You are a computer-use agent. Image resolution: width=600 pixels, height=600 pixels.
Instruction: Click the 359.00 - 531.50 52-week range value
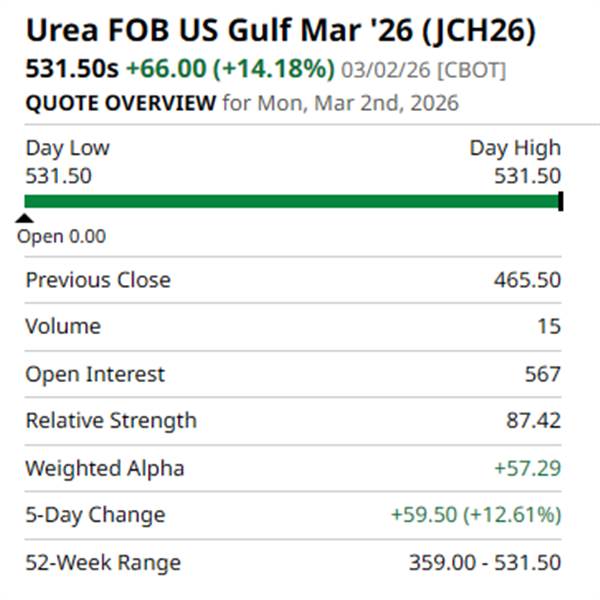[x=484, y=562]
